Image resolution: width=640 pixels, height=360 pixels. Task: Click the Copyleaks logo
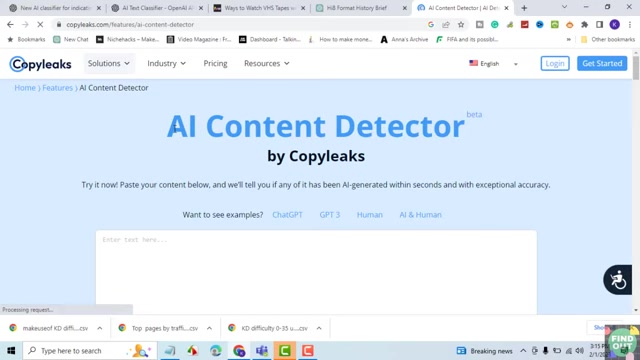[x=40, y=64]
